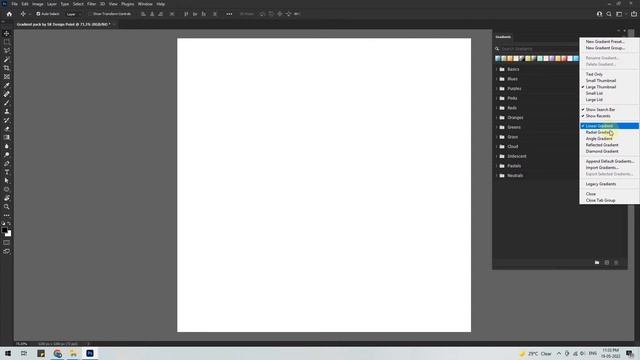Select the Healing Brush tool
The height and width of the screenshot is (360, 640).
(x=7, y=94)
